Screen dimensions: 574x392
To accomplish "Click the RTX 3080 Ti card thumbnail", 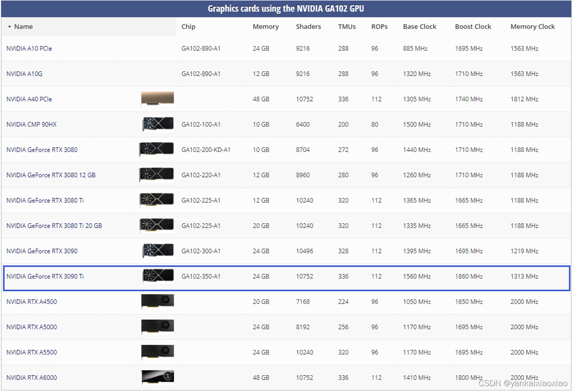I will point(156,200).
